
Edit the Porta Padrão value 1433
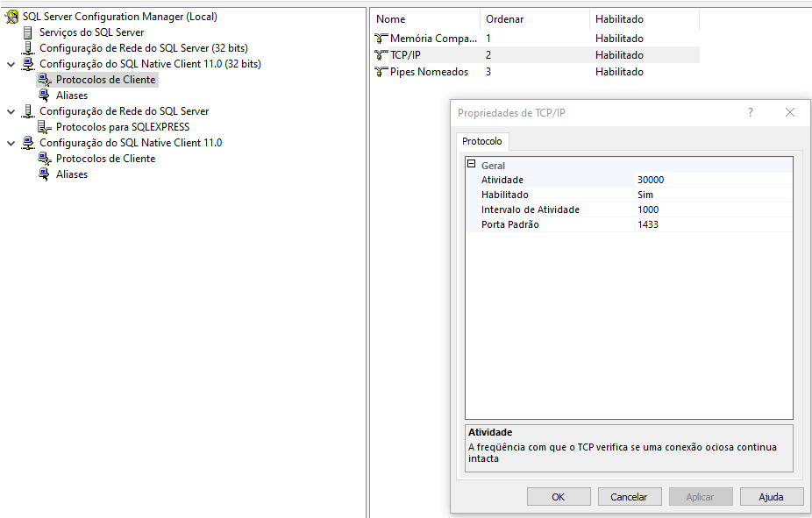coord(714,224)
